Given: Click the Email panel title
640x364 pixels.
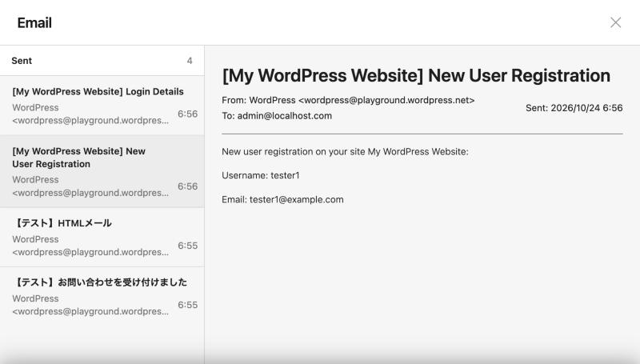Looking at the screenshot, I should 34,23.
